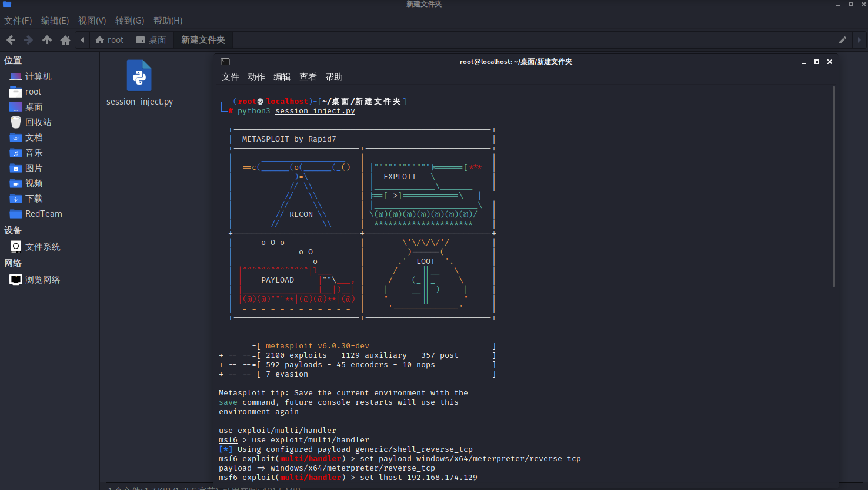Open the terminal 文件 menu
Viewport: 868px width, 490px height.
coord(231,77)
